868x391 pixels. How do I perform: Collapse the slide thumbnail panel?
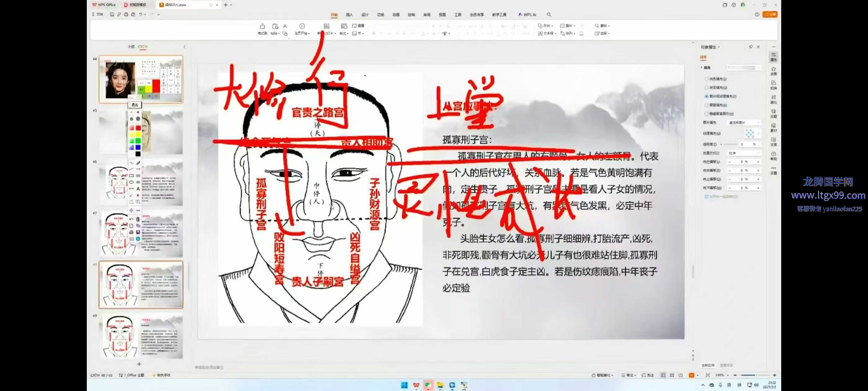point(184,47)
